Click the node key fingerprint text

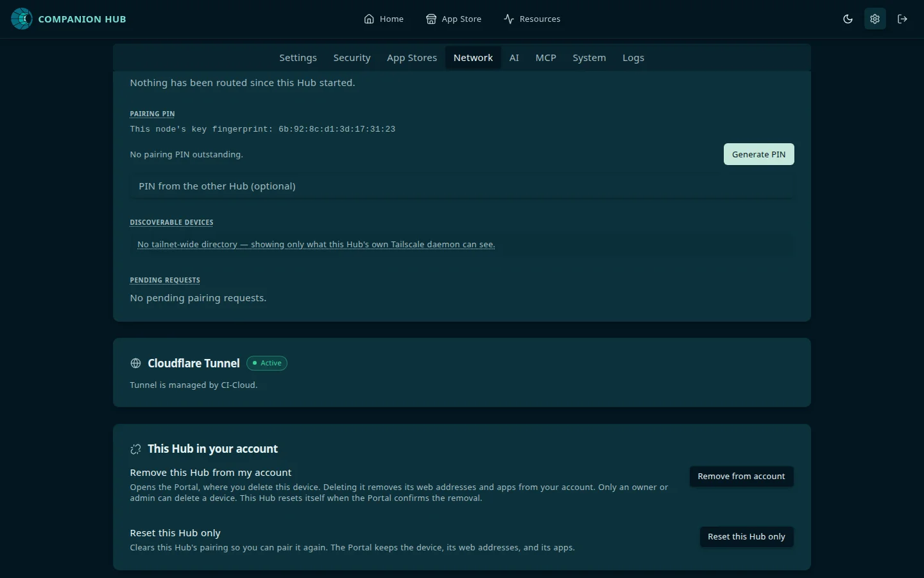262,129
